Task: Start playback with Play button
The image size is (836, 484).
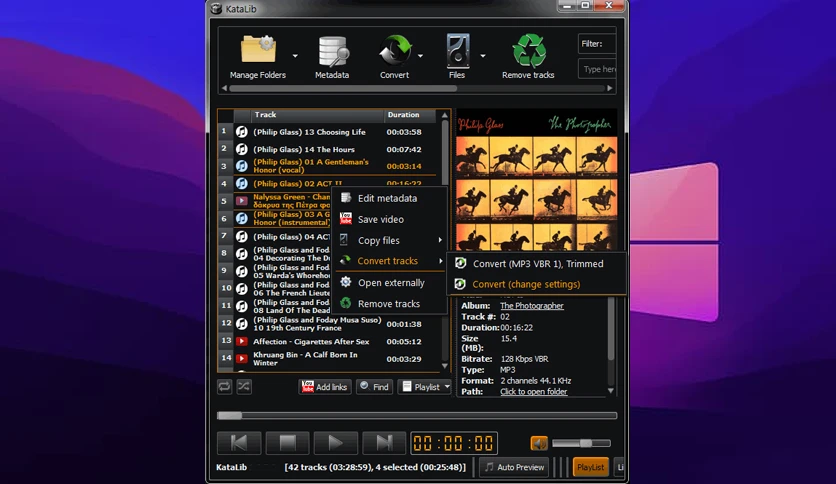Action: coord(336,443)
